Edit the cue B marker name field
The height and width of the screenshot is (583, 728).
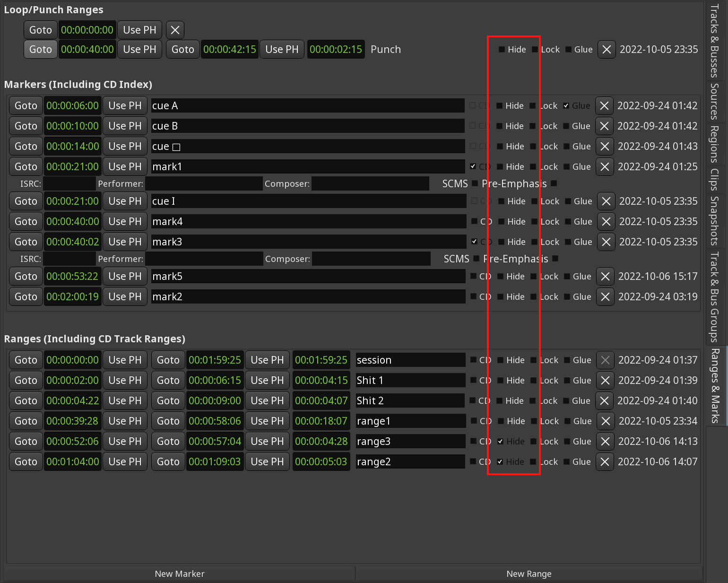(307, 126)
